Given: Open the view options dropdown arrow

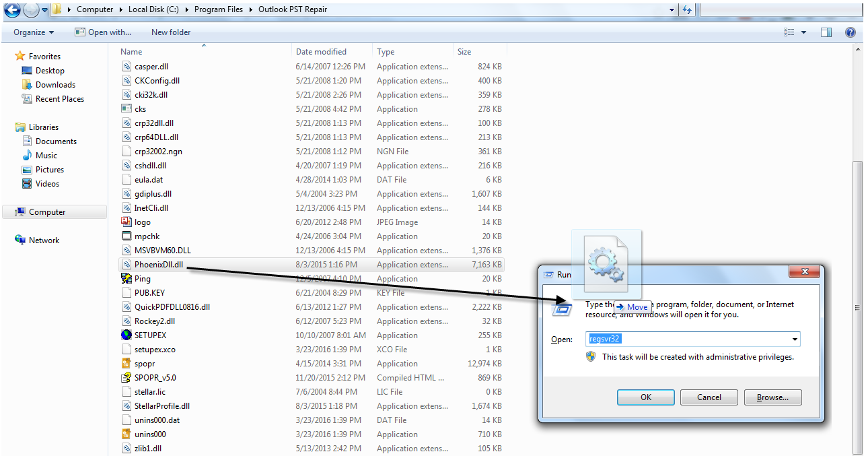Looking at the screenshot, I should 803,32.
